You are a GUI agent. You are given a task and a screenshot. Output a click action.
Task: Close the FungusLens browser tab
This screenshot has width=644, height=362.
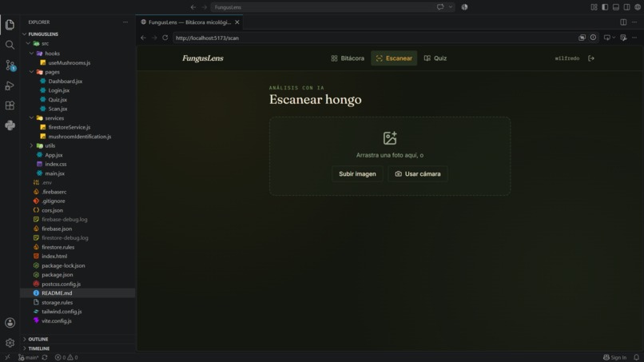pyautogui.click(x=237, y=22)
